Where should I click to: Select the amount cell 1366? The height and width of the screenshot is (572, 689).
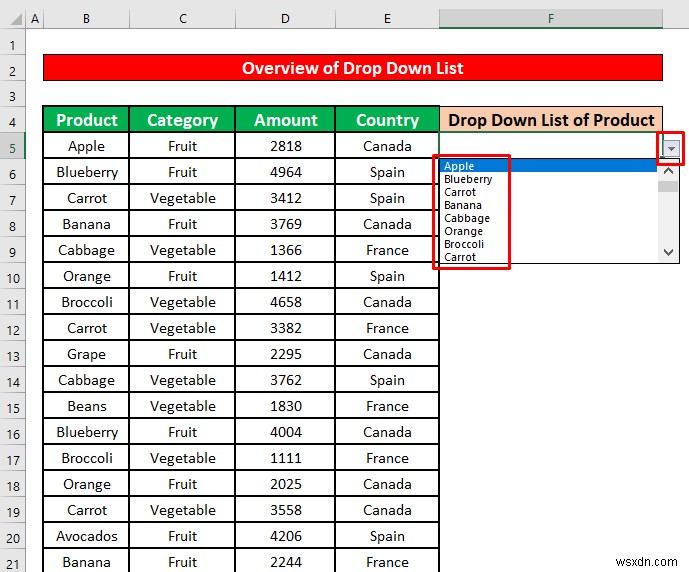click(285, 250)
